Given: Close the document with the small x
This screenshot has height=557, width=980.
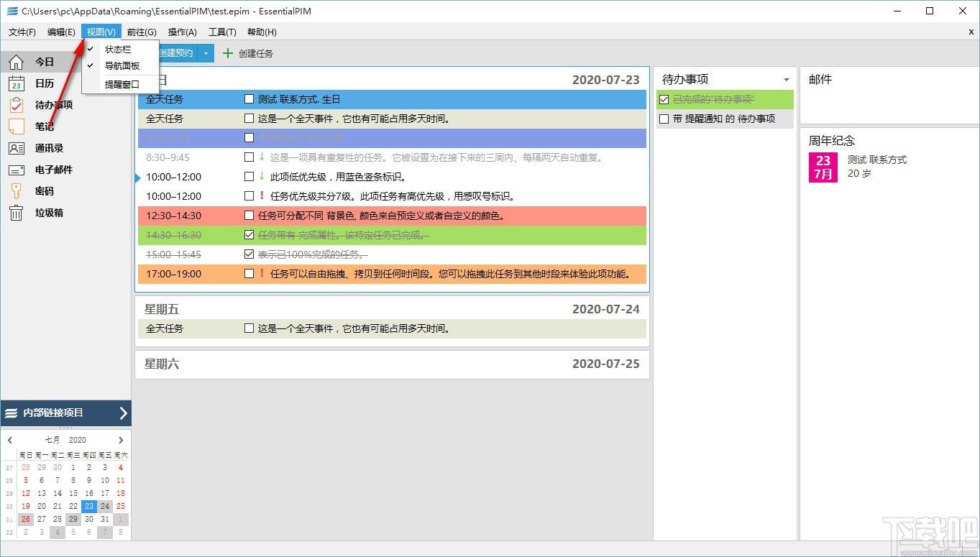Looking at the screenshot, I should click(971, 32).
